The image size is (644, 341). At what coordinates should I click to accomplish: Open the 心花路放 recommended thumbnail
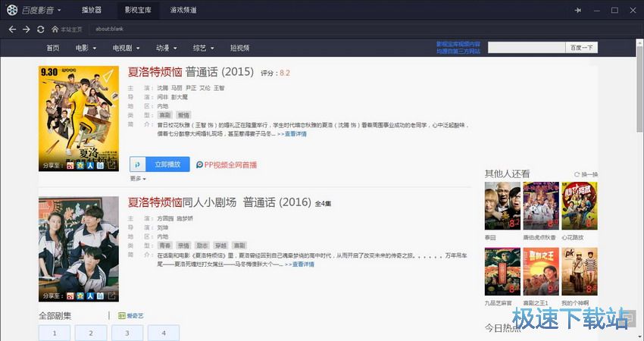(x=580, y=206)
